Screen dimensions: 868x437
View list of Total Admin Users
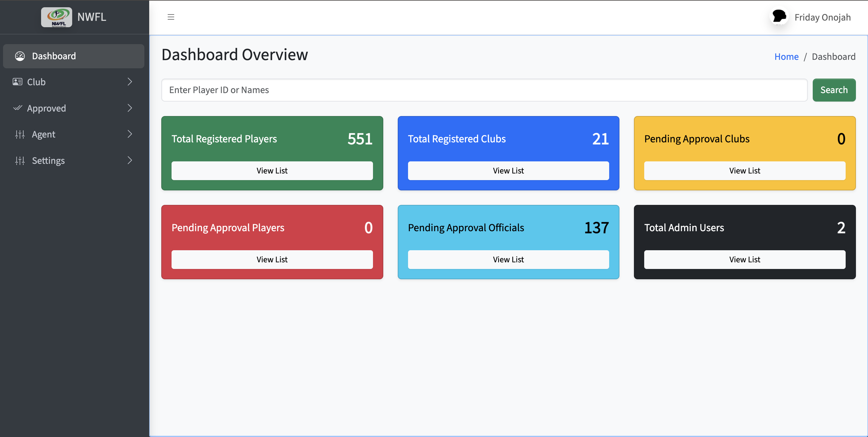pyautogui.click(x=744, y=259)
